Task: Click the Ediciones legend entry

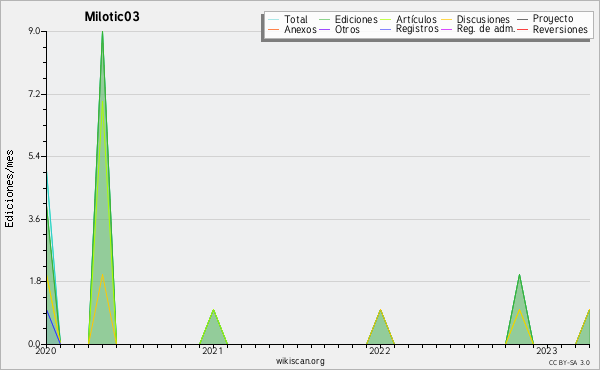Action: pyautogui.click(x=348, y=19)
